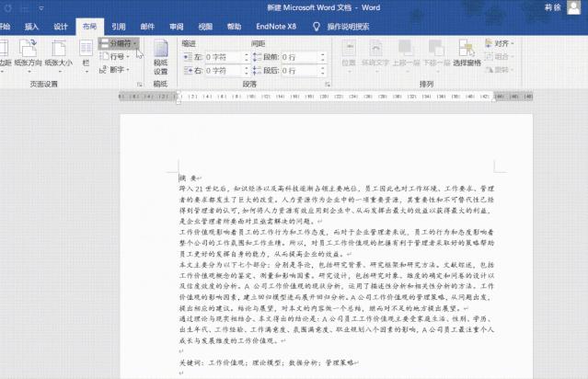Open the customize quick access toolbar arrow

pos(41,8)
